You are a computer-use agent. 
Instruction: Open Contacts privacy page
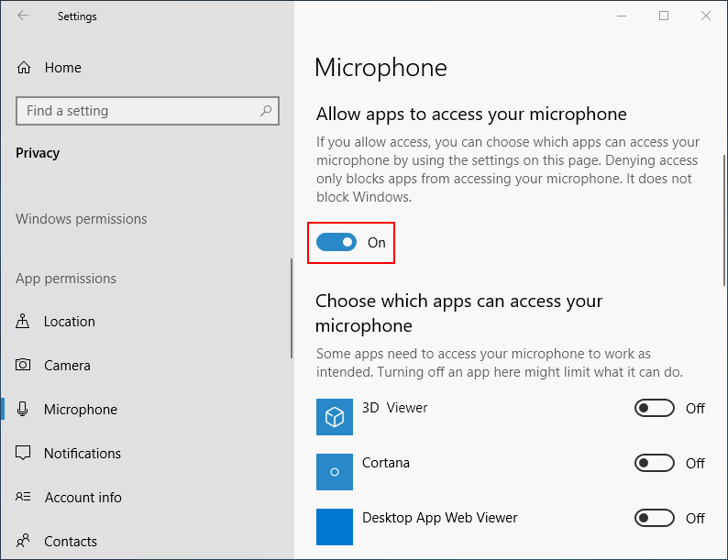click(x=70, y=542)
